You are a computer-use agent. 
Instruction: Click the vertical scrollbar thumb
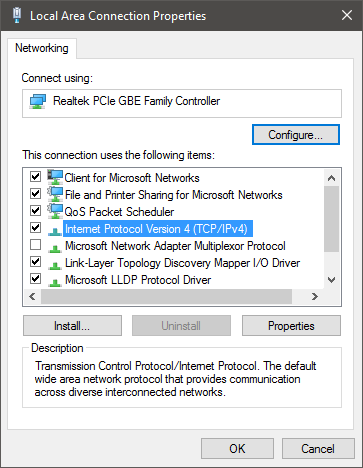click(331, 219)
